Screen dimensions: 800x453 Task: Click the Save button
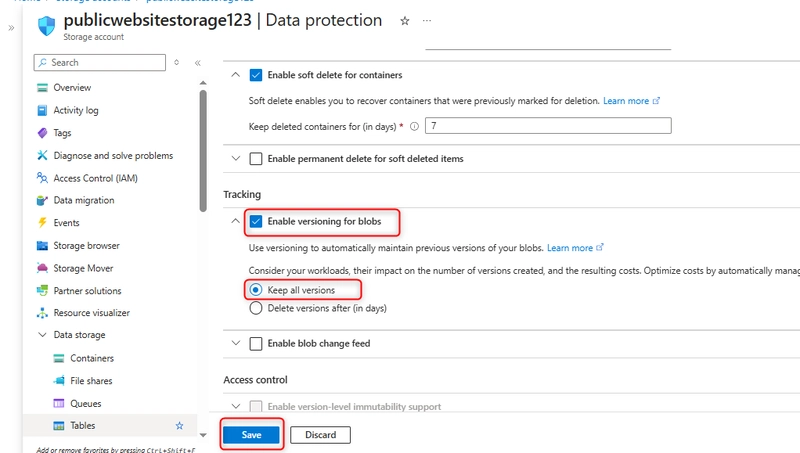tap(252, 435)
